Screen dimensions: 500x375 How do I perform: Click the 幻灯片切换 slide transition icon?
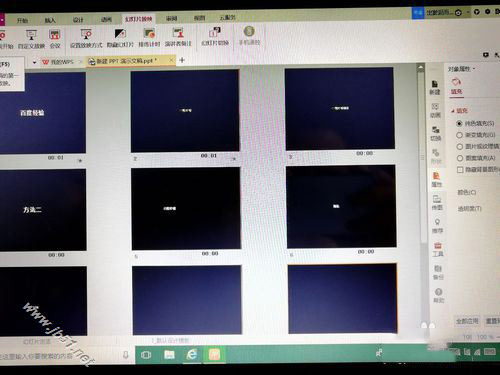tap(215, 33)
